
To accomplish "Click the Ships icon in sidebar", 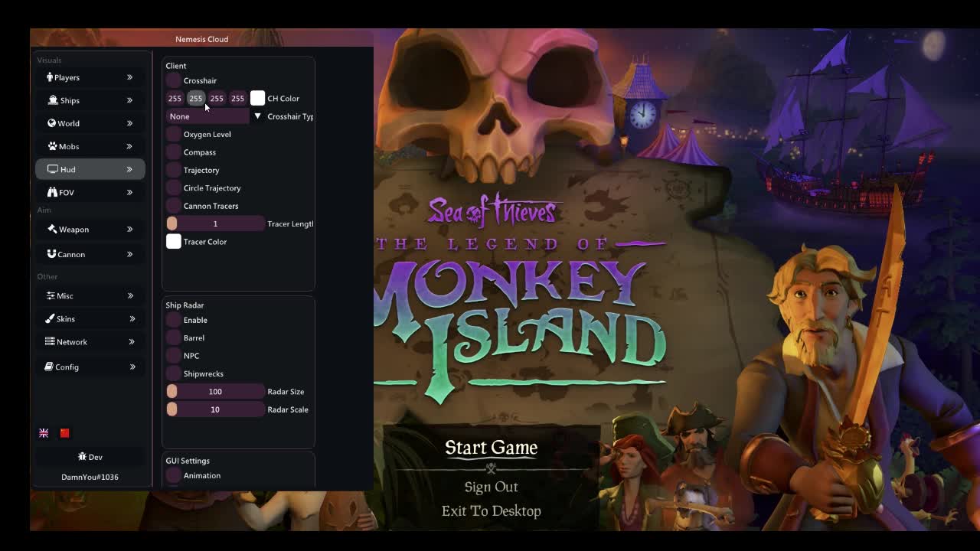I will tap(53, 100).
